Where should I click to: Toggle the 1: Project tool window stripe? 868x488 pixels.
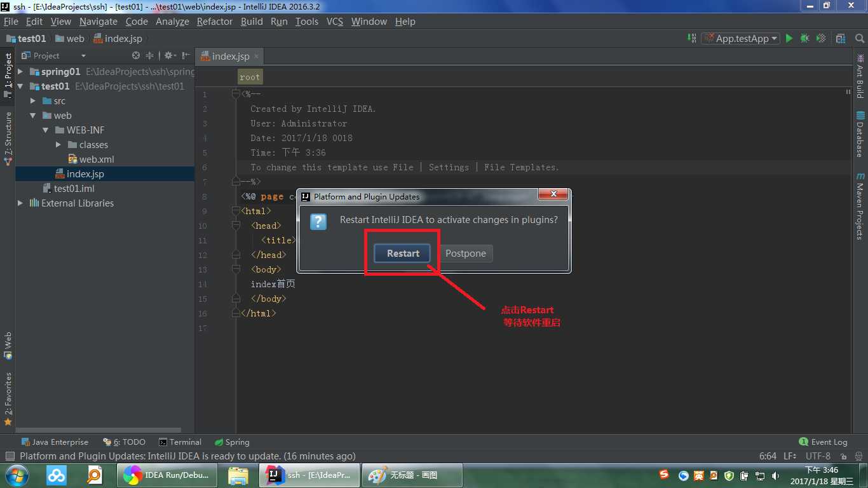8,74
